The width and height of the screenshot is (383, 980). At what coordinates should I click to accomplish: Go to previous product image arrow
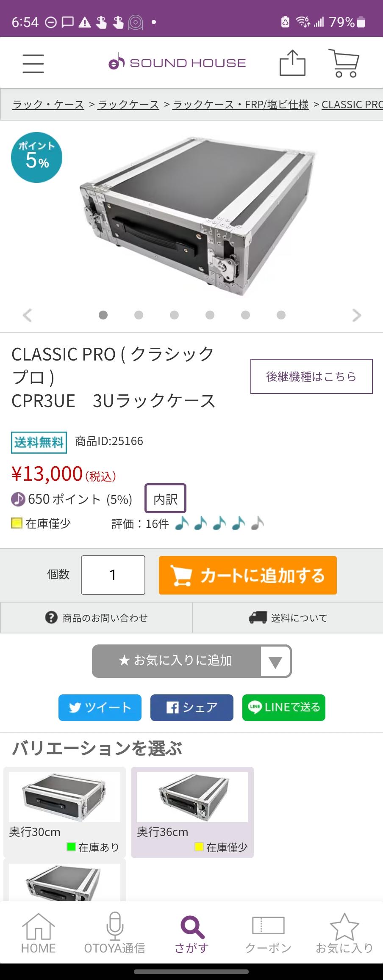[x=27, y=315]
